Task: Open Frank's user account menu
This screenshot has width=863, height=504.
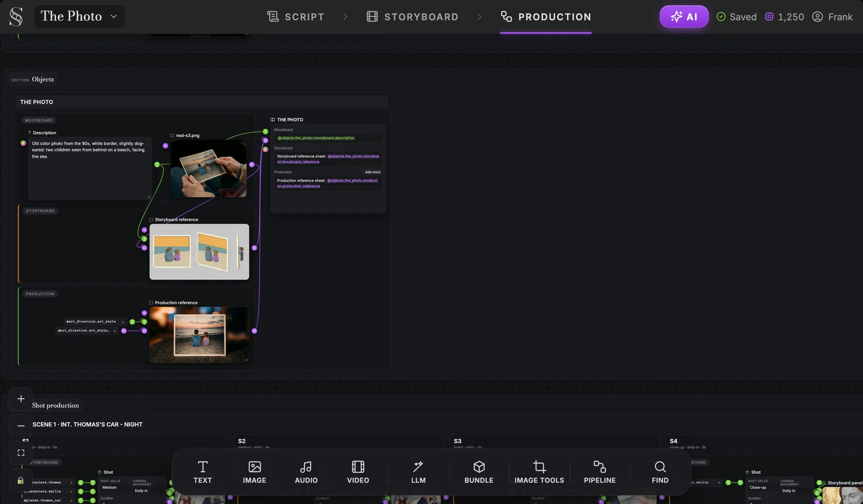Action: coord(832,17)
